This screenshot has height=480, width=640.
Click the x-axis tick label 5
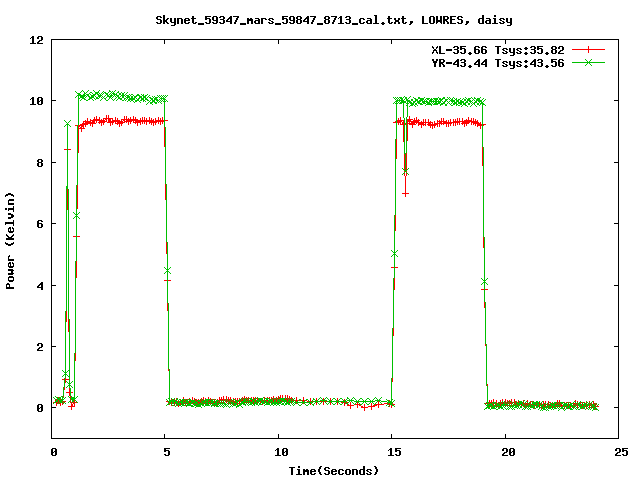(167, 452)
